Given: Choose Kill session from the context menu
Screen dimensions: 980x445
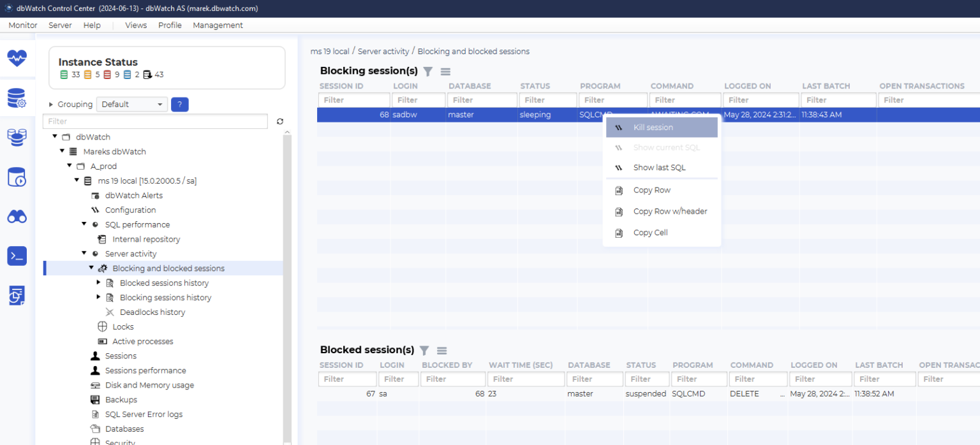Looking at the screenshot, I should (x=652, y=127).
